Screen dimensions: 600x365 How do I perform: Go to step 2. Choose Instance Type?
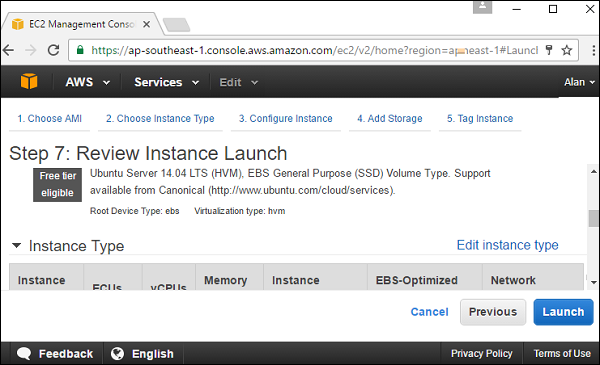(x=160, y=119)
